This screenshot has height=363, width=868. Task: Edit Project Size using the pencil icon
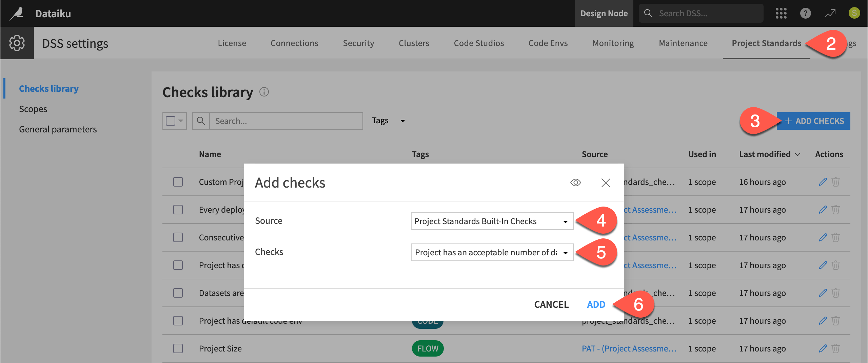tap(823, 348)
